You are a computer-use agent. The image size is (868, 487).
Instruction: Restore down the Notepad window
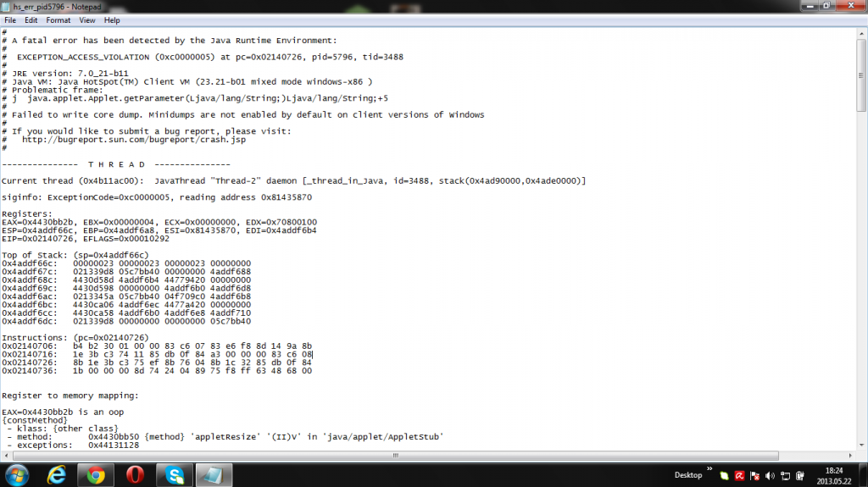[x=826, y=6]
